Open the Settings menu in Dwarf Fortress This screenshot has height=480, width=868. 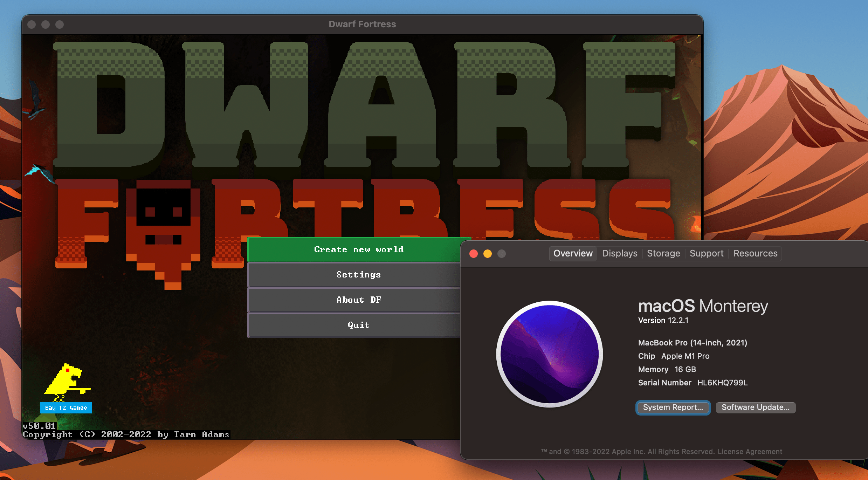coord(358,274)
